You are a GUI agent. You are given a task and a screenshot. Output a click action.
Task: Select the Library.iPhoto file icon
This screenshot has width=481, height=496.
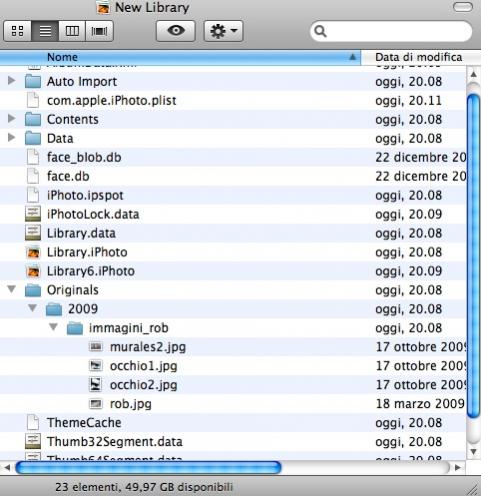pyautogui.click(x=33, y=252)
